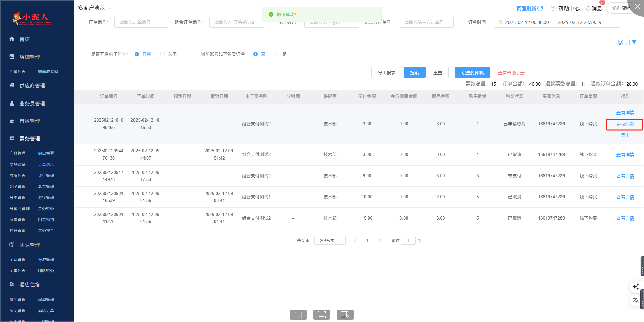This screenshot has height=322, width=644.
Task: Select 开启 radio for electronic annual card
Action: point(137,54)
